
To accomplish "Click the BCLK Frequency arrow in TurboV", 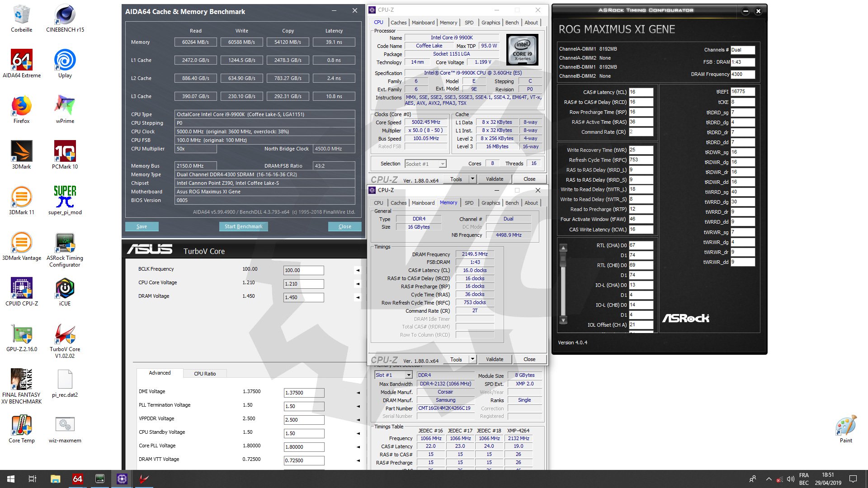I will pos(358,270).
